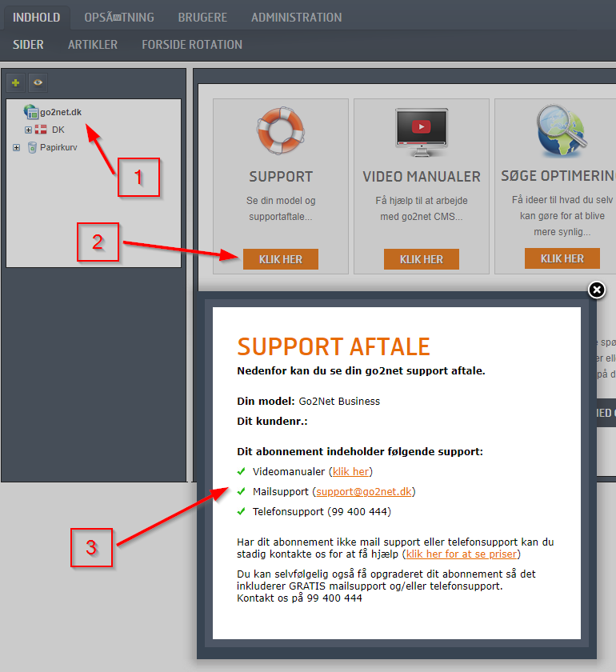Open Forside Rotation sub-tab

pyautogui.click(x=192, y=45)
